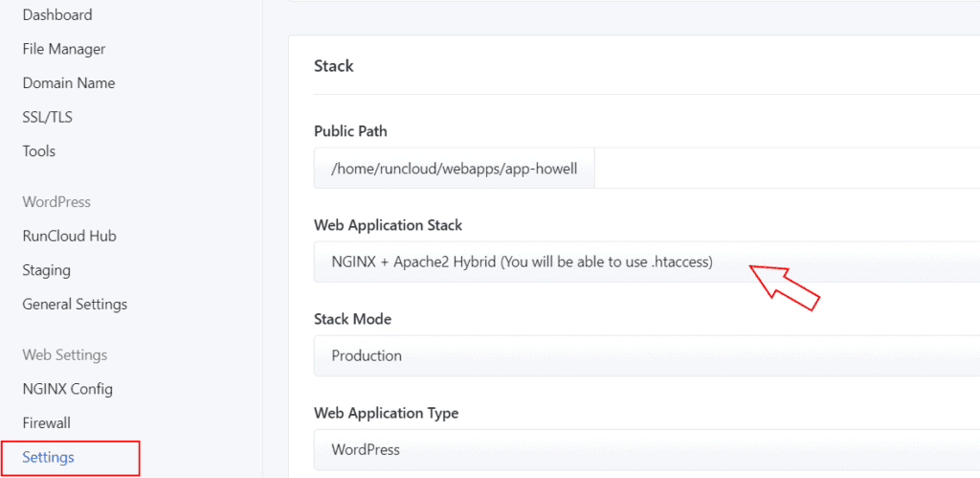Click the Web Application Stack label

[x=388, y=225]
